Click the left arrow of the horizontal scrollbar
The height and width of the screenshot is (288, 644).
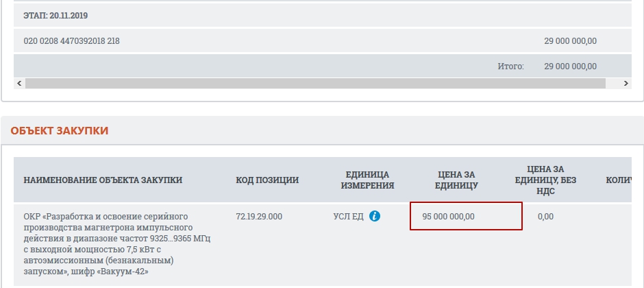coord(19,84)
